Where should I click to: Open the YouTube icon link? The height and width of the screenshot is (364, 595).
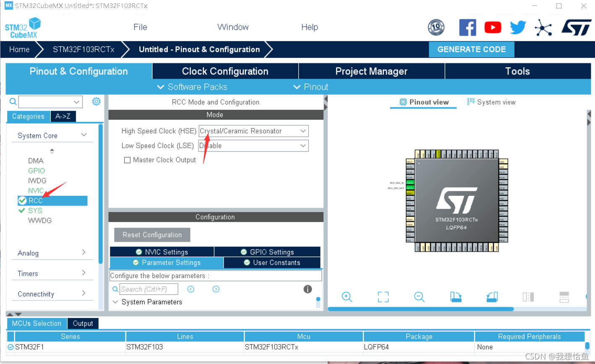pyautogui.click(x=493, y=28)
